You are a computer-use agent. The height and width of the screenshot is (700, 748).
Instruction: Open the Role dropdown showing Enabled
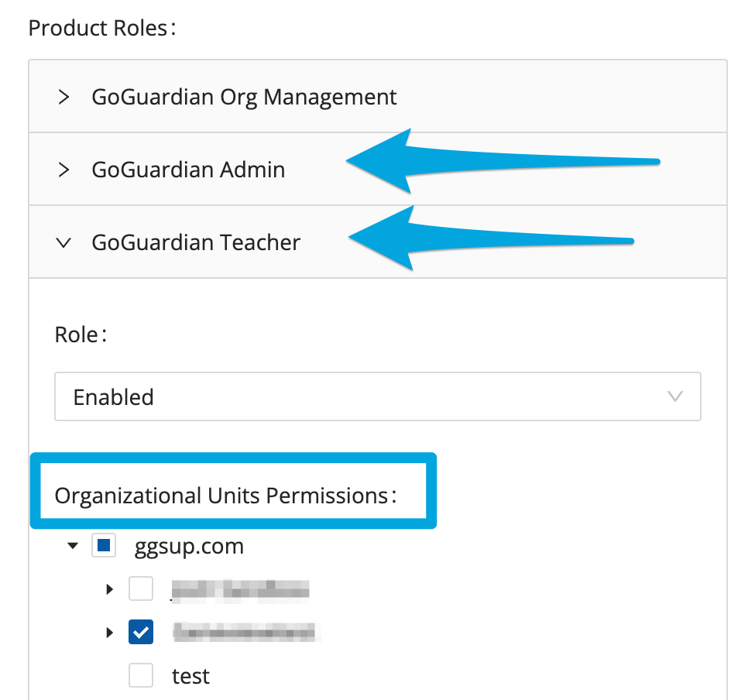click(378, 396)
